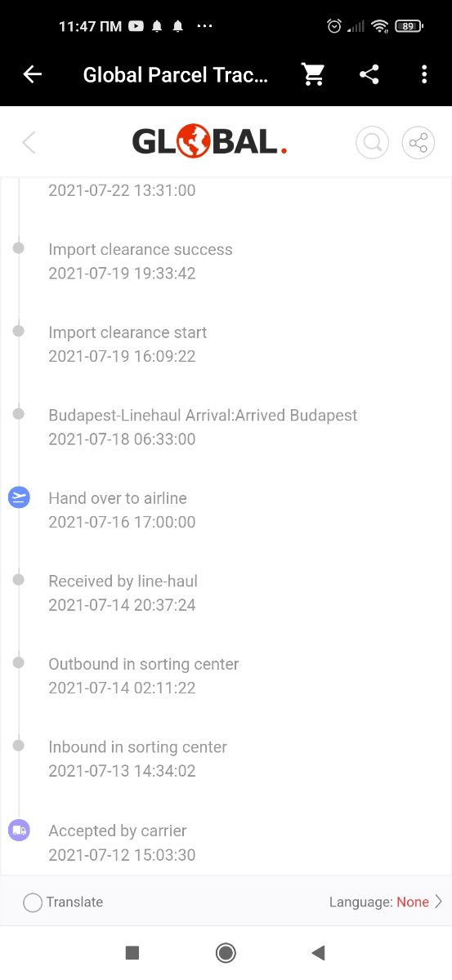This screenshot has height=980, width=452.
Task: Tap the circular search icon
Action: coord(372,144)
